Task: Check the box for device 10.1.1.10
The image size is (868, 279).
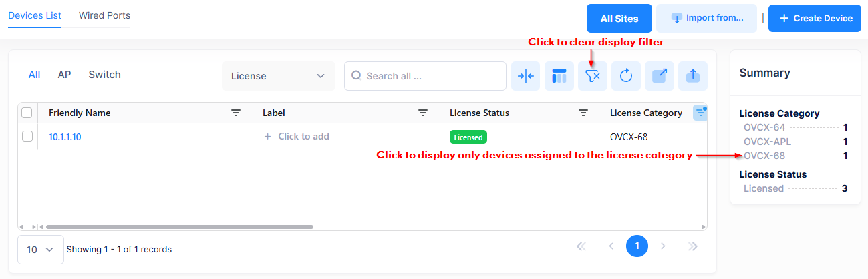Action: (27, 137)
